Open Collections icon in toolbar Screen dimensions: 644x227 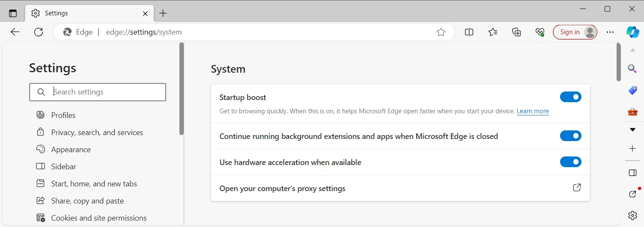click(516, 32)
